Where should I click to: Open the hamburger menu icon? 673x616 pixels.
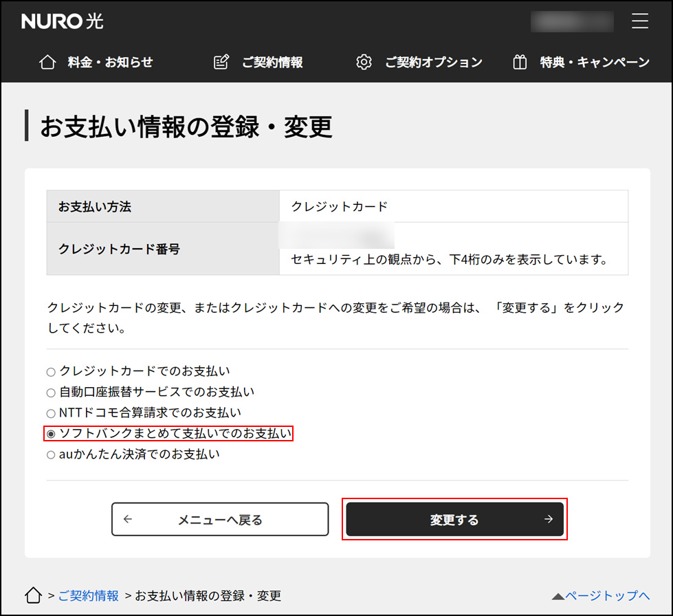(639, 21)
